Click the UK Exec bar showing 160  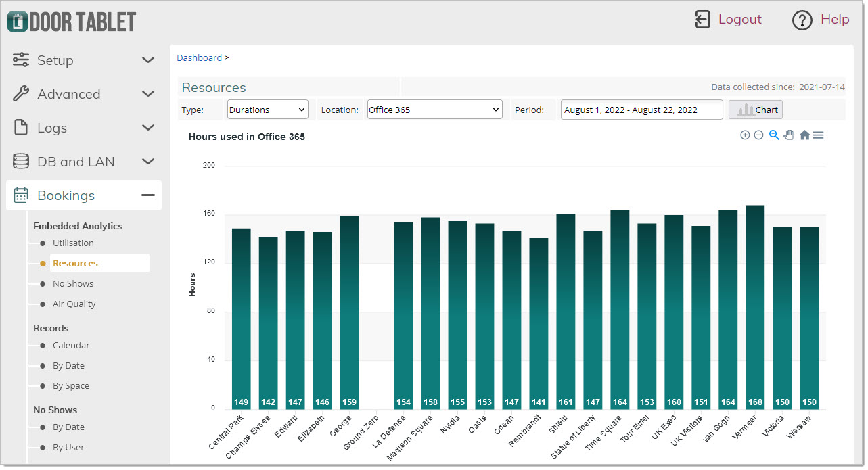point(674,312)
